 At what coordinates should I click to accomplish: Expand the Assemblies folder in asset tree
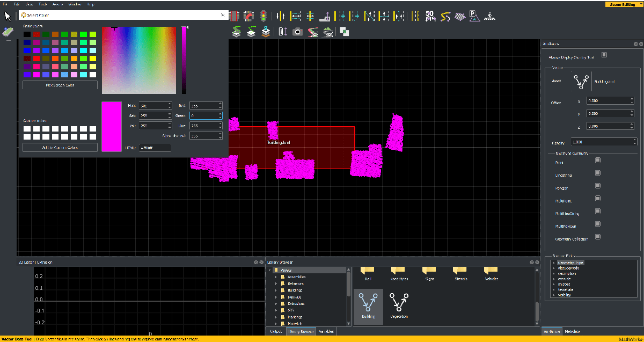tap(276, 277)
